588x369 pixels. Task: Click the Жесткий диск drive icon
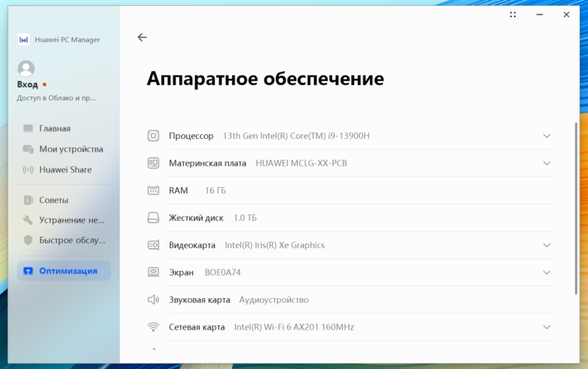153,218
